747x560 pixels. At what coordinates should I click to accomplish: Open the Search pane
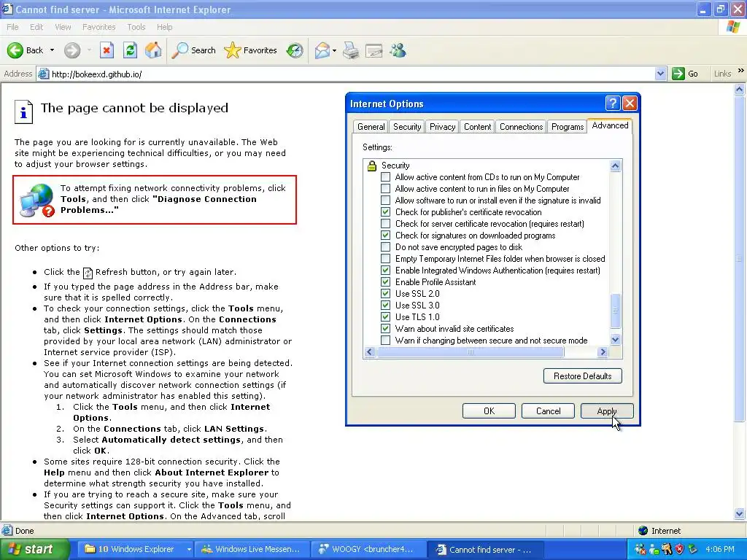(194, 50)
